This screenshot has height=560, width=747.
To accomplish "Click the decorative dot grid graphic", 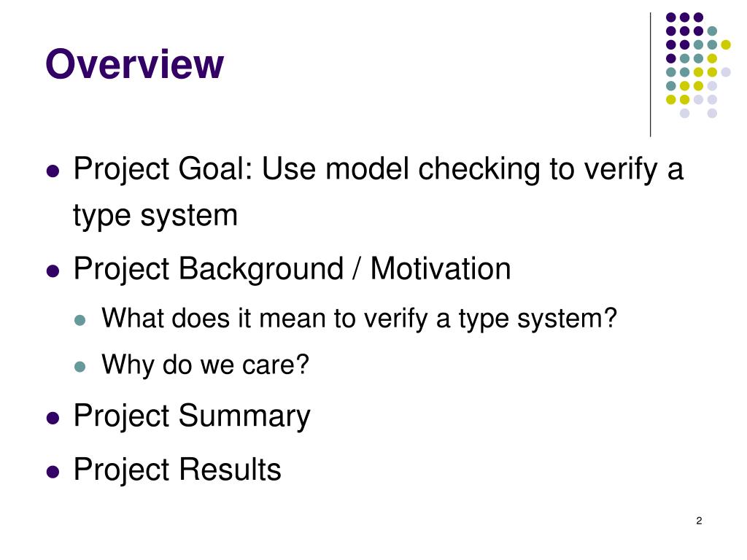I will tap(698, 65).
